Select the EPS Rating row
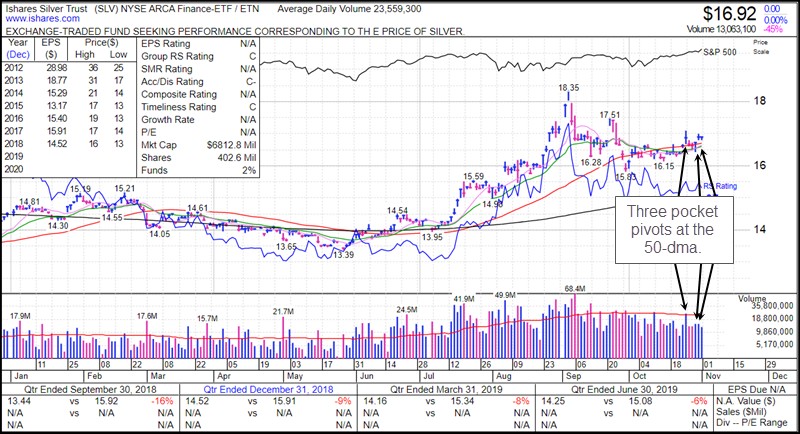The image size is (800, 434). (x=198, y=44)
